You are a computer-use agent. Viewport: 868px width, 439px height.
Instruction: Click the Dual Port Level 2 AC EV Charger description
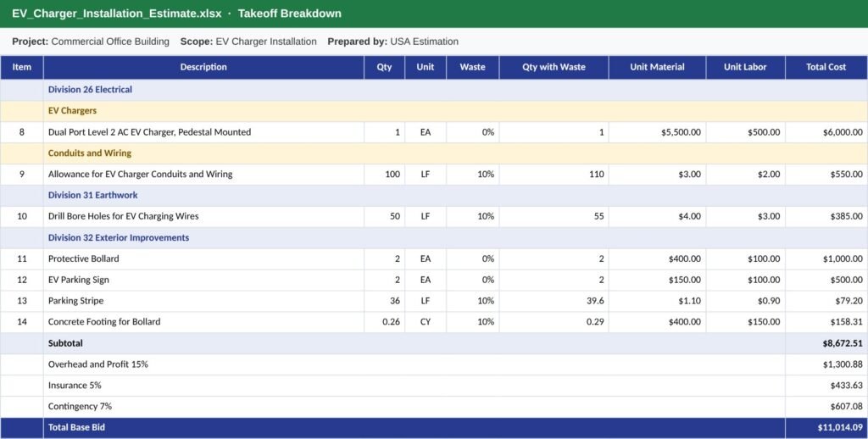(x=149, y=131)
